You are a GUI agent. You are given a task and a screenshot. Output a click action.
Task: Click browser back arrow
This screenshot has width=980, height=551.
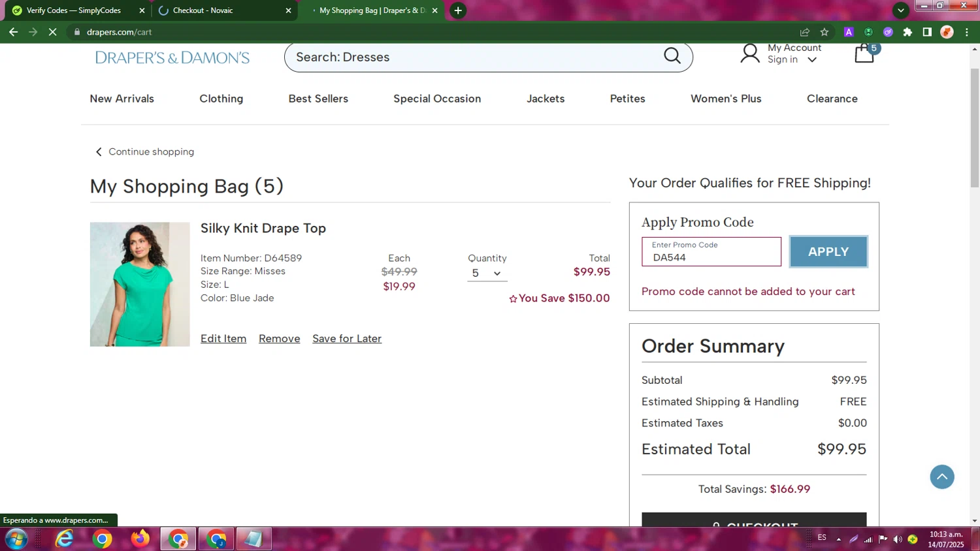pyautogui.click(x=13, y=31)
